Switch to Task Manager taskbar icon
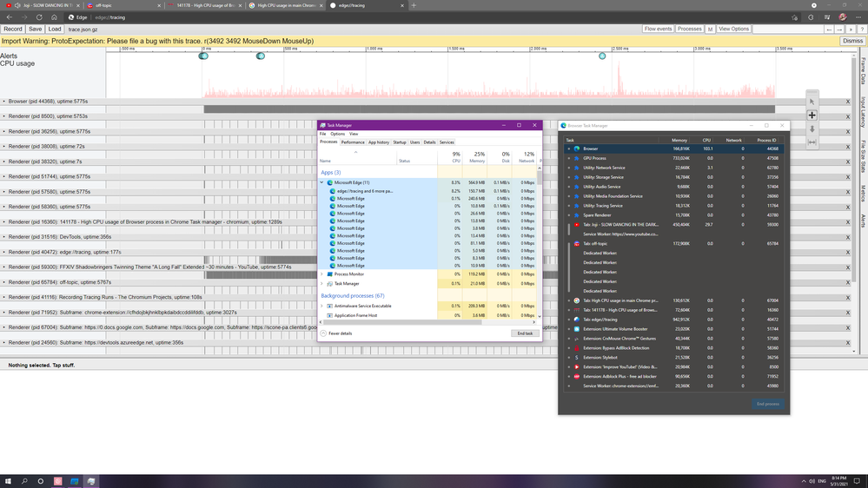The width and height of the screenshot is (868, 488). [x=91, y=481]
